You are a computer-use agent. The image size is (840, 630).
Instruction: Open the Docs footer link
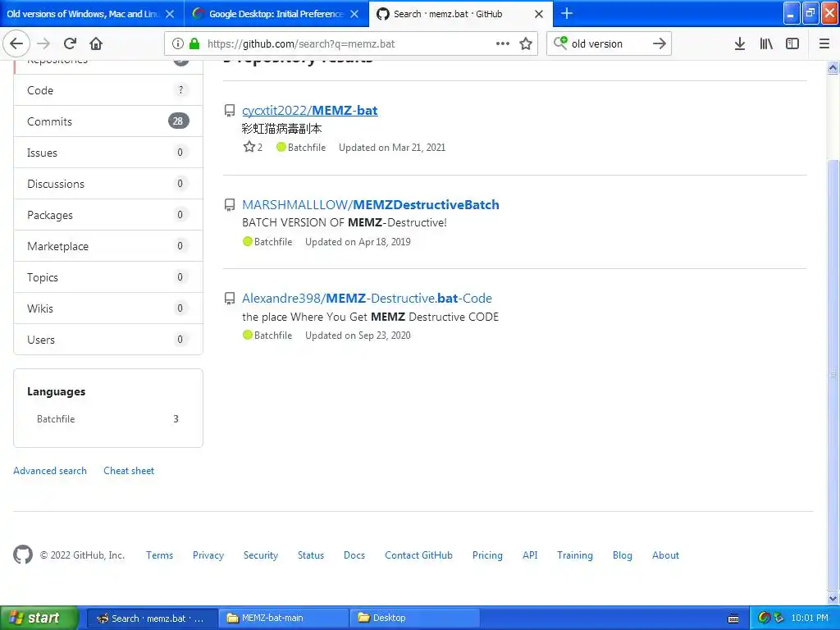(x=354, y=555)
